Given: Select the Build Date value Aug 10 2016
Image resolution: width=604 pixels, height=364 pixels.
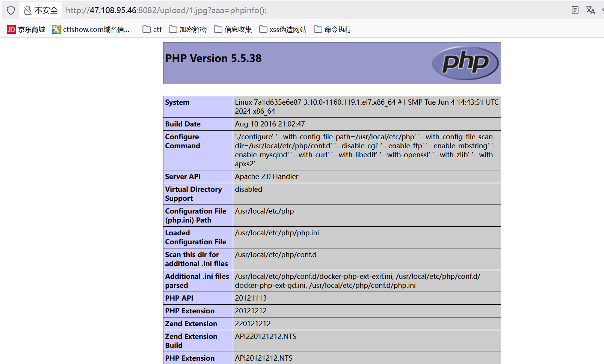Looking at the screenshot, I should coord(270,124).
